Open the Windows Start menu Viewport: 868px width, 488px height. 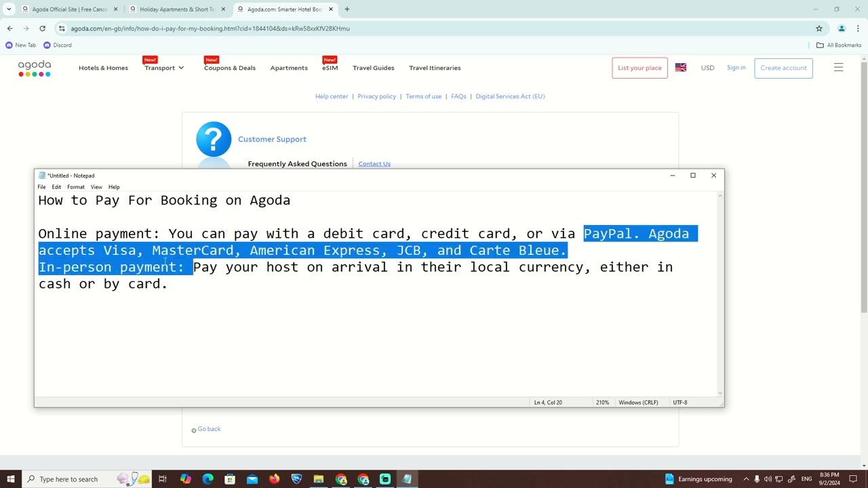(x=10, y=479)
